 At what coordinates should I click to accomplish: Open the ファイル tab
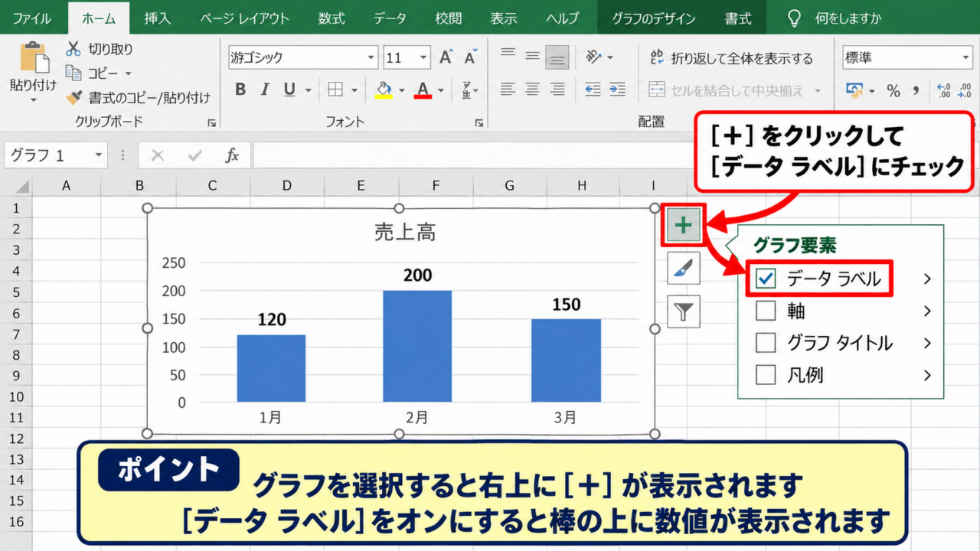tap(31, 18)
